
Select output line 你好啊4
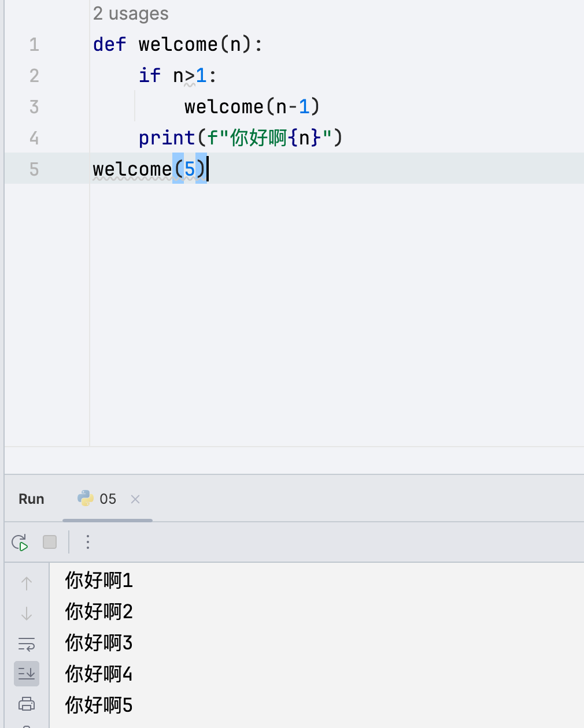pos(99,674)
